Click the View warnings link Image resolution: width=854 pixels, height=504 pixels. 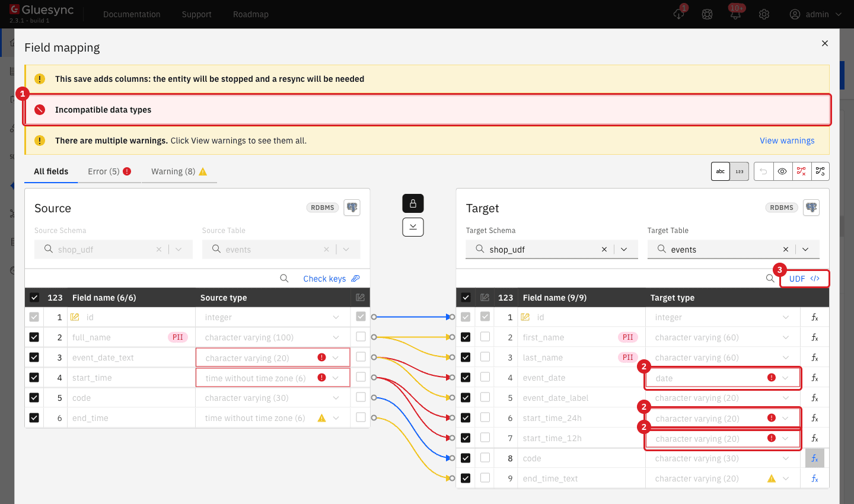(x=787, y=141)
